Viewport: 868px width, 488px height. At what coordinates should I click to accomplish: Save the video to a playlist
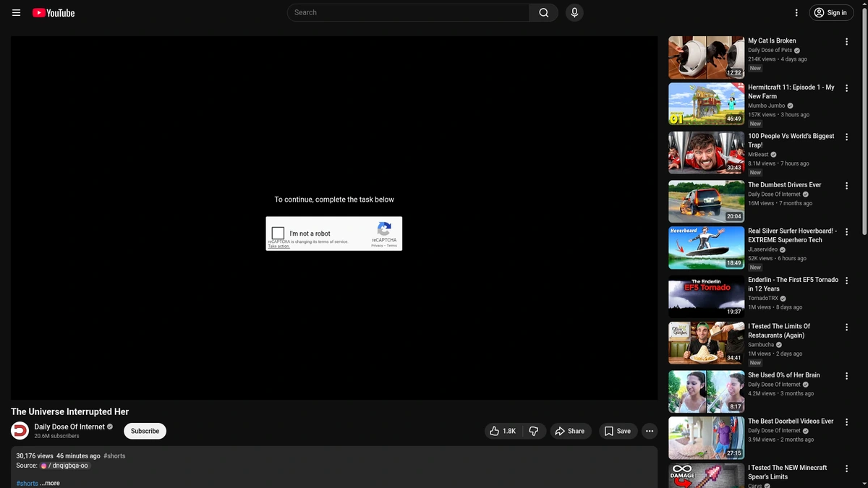(x=617, y=431)
